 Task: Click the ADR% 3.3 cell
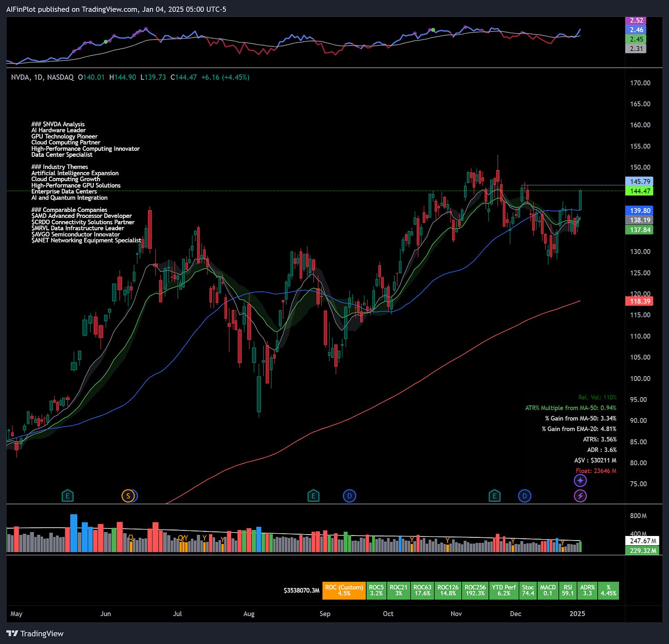pyautogui.click(x=588, y=591)
